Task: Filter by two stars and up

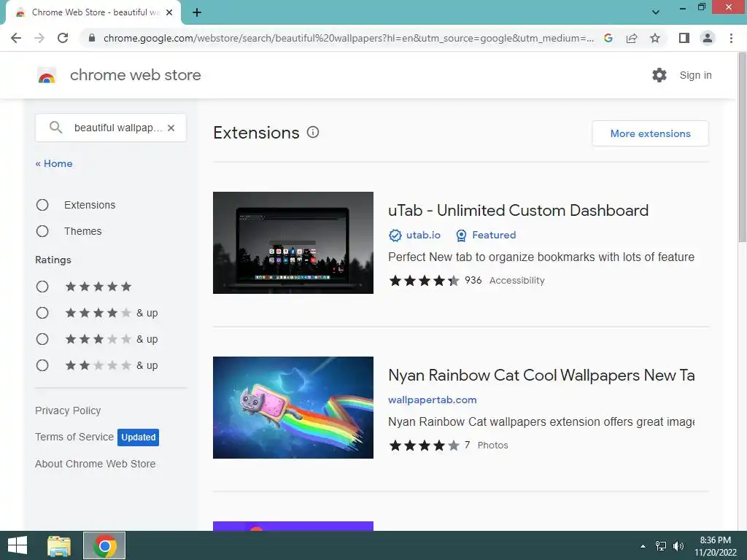Action: (42, 365)
